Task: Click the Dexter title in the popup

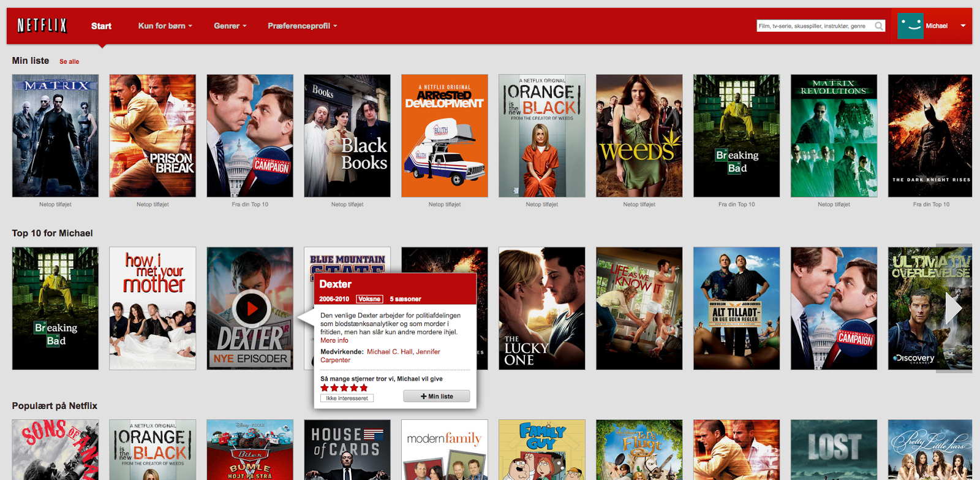Action: pyautogui.click(x=336, y=284)
